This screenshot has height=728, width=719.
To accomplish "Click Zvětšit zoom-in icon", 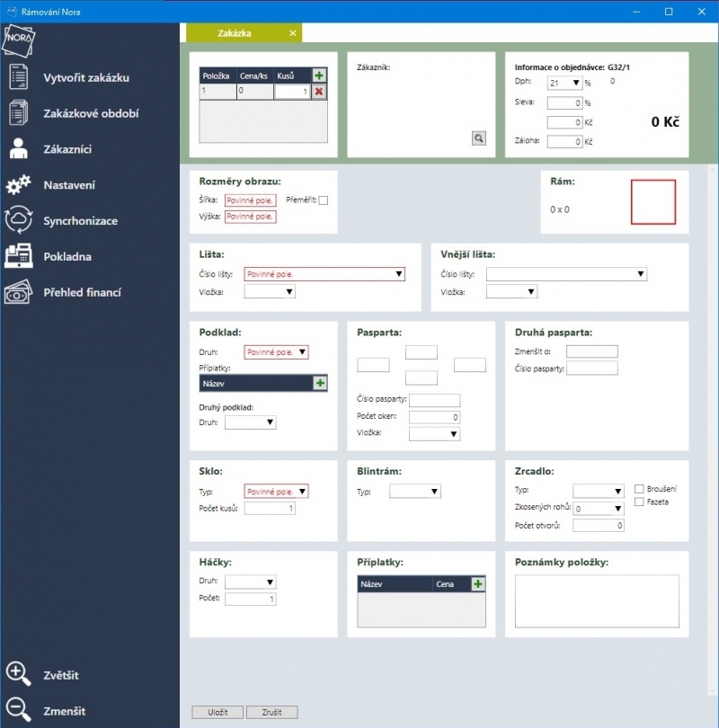I will (x=19, y=674).
